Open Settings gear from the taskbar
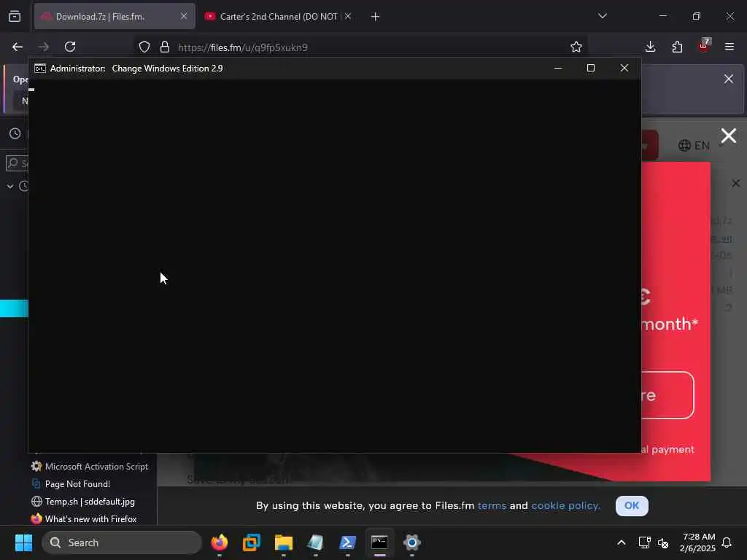This screenshot has width=747, height=560. 412,542
